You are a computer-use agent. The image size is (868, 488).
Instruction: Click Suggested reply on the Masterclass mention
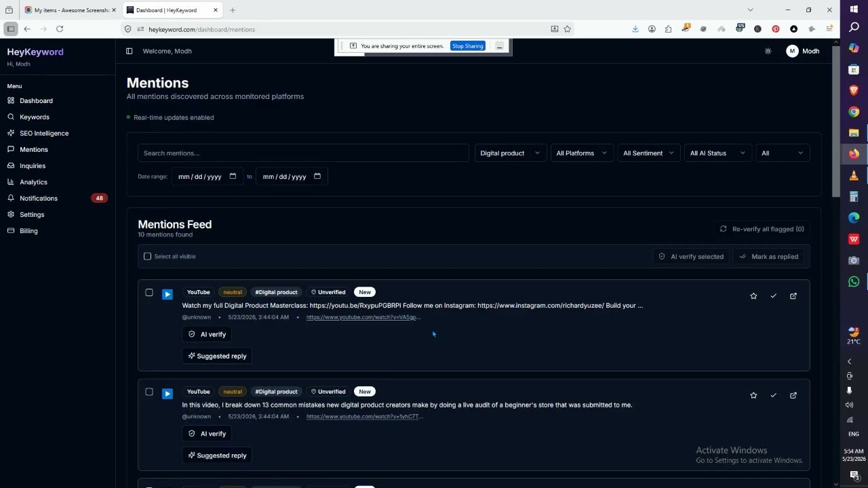coord(217,356)
